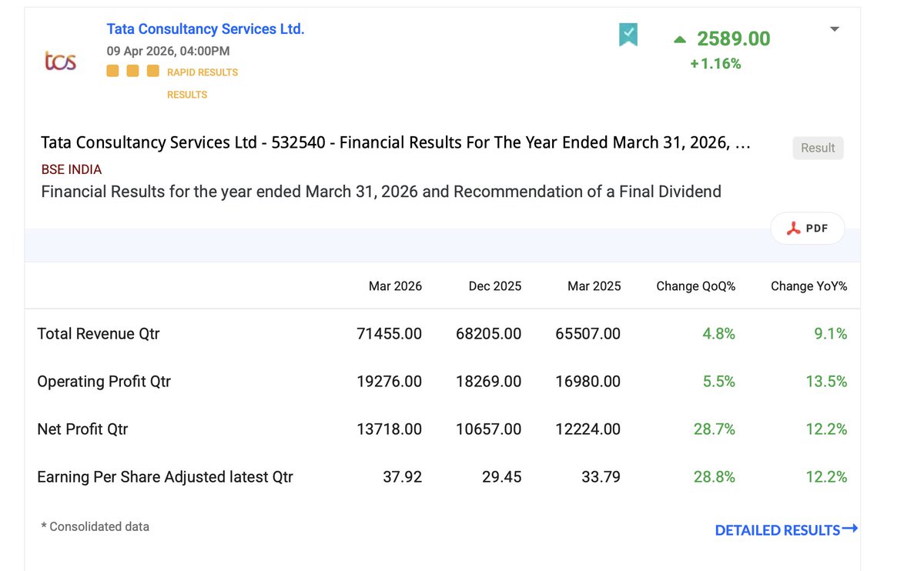Click Earning Per Share Adjusted latest Qtr
Viewport: 924px width, 571px height.
pyautogui.click(x=165, y=477)
